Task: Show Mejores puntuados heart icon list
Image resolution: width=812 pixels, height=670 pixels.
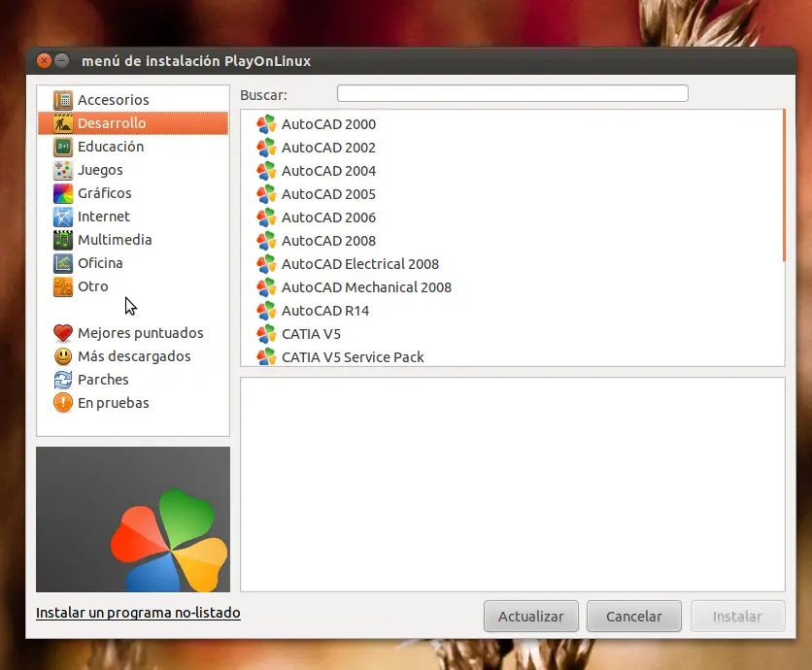Action: pos(63,333)
